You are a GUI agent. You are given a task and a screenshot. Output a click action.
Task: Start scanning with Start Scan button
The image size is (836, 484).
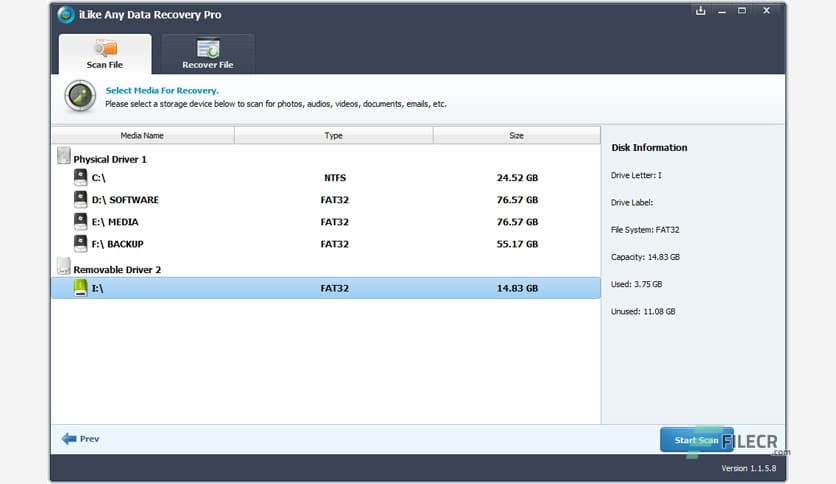tap(696, 440)
